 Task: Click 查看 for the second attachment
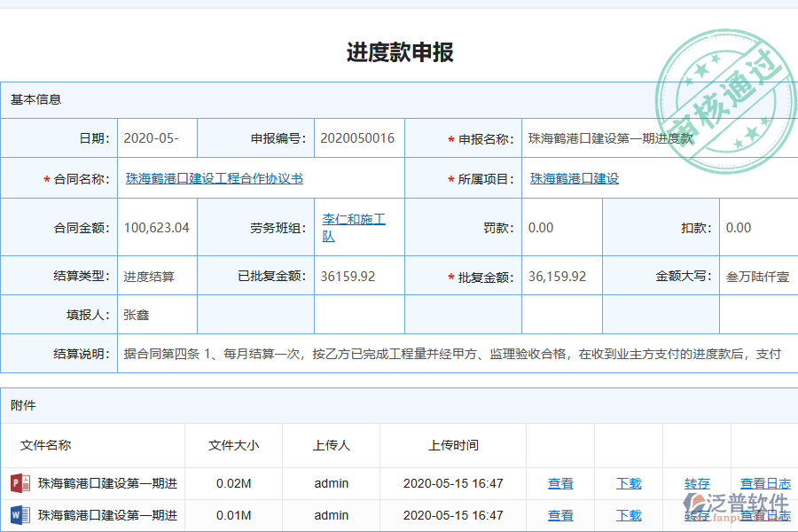(559, 515)
